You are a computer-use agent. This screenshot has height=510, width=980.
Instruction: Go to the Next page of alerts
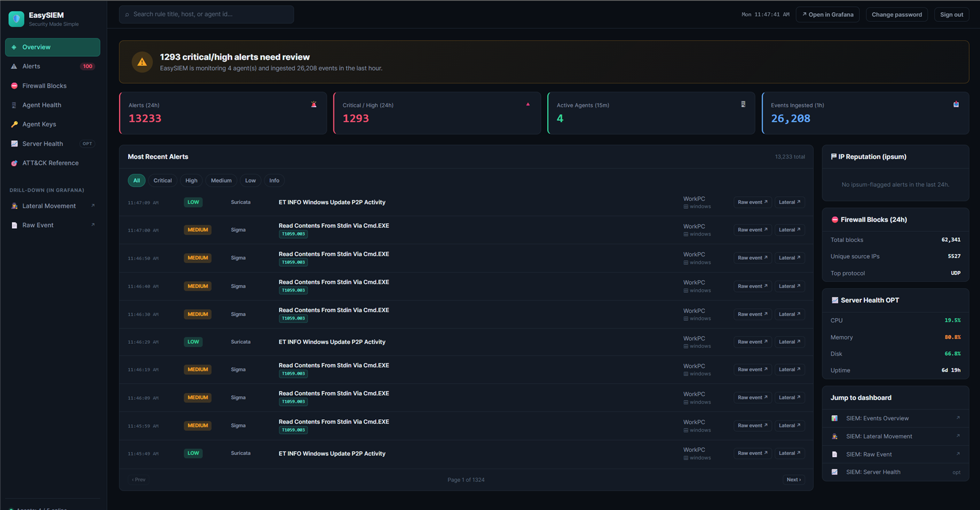pyautogui.click(x=794, y=480)
